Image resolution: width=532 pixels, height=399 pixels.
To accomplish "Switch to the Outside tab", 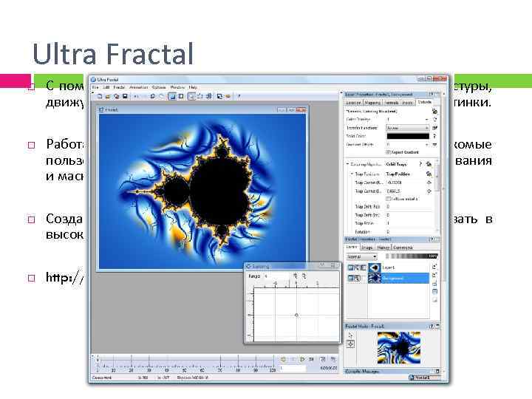I will [x=424, y=102].
